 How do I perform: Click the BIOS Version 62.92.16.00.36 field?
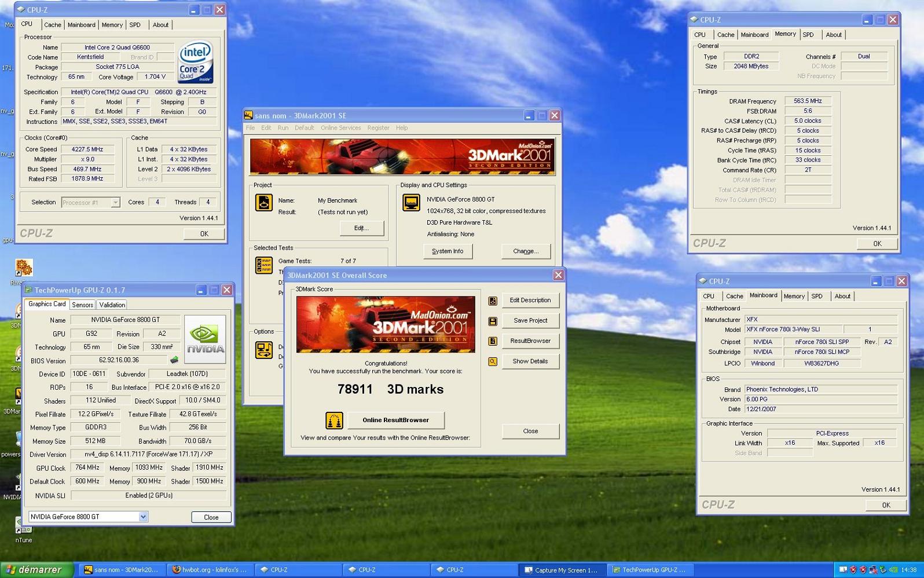pos(119,360)
